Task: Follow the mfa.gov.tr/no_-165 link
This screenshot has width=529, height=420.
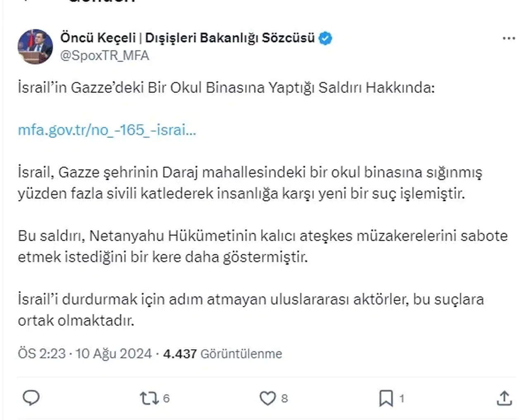Action: (107, 130)
